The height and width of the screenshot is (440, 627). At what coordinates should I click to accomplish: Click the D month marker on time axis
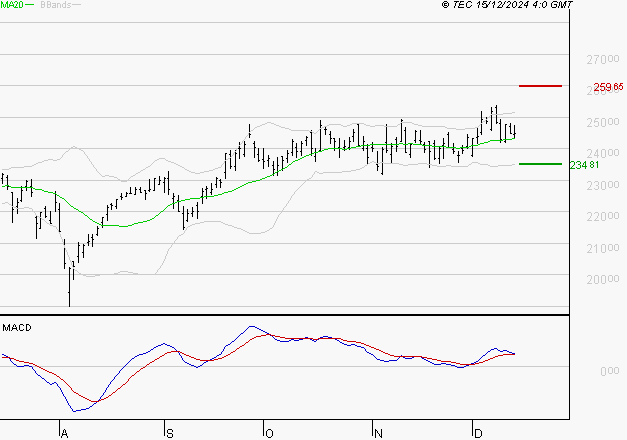point(478,434)
